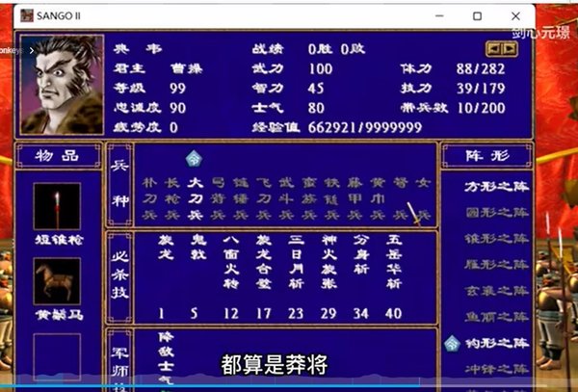578x392 pixels.
Task: Select the 短锥枪 spear item icon
Action: (57, 206)
